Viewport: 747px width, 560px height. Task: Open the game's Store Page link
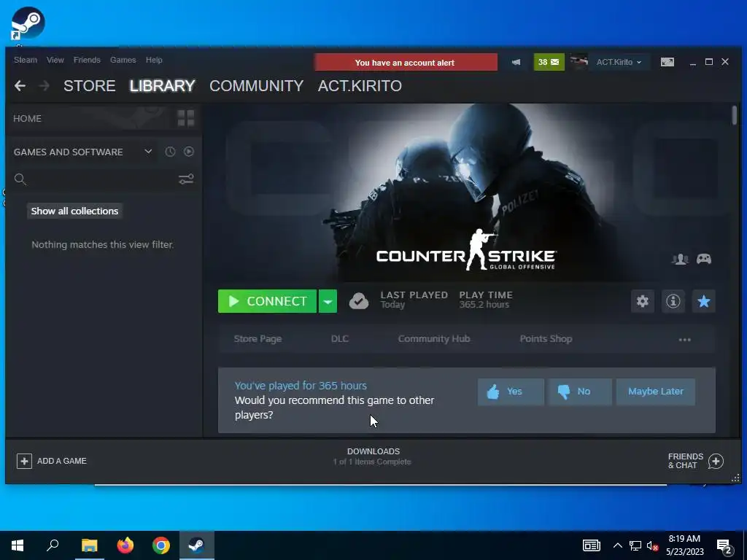coord(258,338)
